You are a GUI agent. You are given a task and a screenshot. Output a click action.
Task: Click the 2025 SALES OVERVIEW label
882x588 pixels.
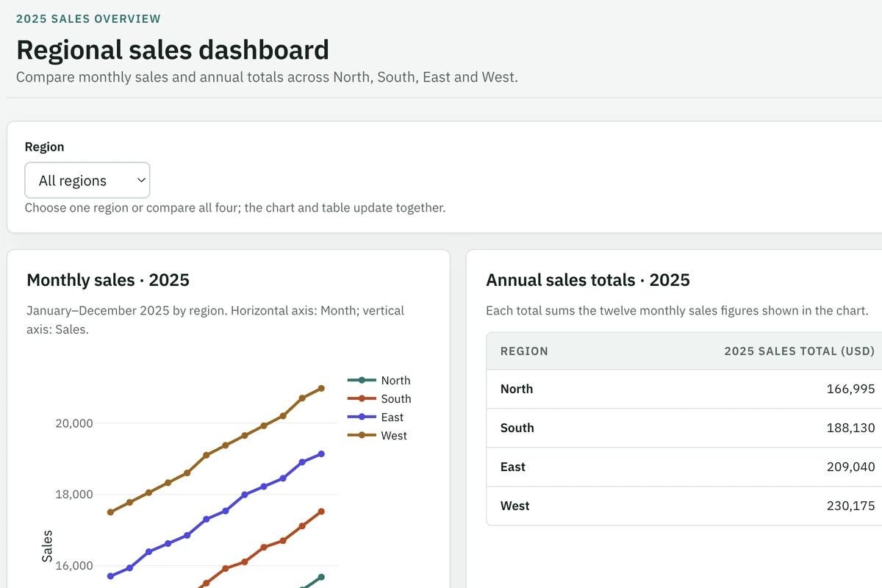coord(88,19)
